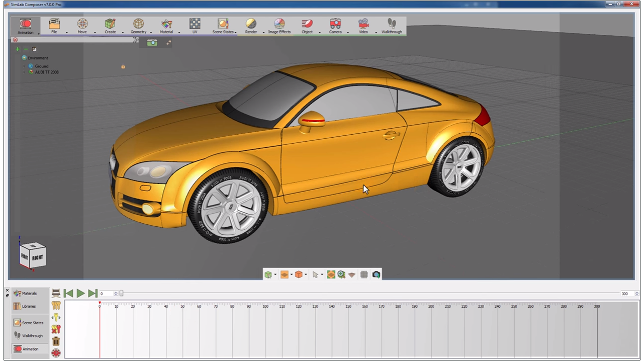Open the Camera tool icon
Image resolution: width=644 pixels, height=363 pixels.
(x=335, y=24)
